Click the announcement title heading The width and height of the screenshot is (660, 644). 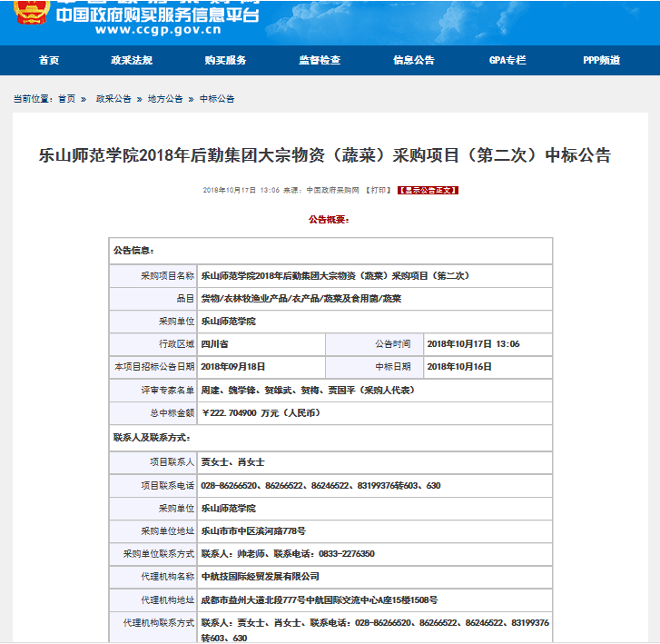point(324,155)
